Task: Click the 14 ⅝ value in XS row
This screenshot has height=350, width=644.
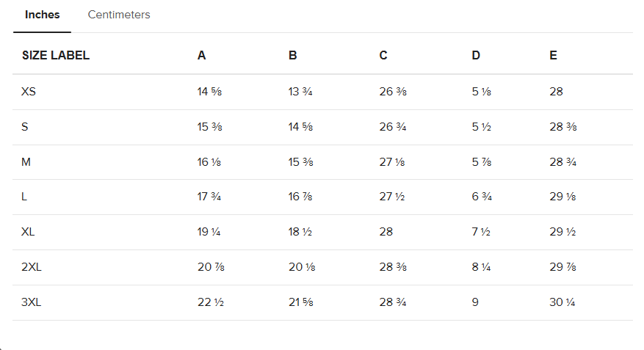Action: 209,92
